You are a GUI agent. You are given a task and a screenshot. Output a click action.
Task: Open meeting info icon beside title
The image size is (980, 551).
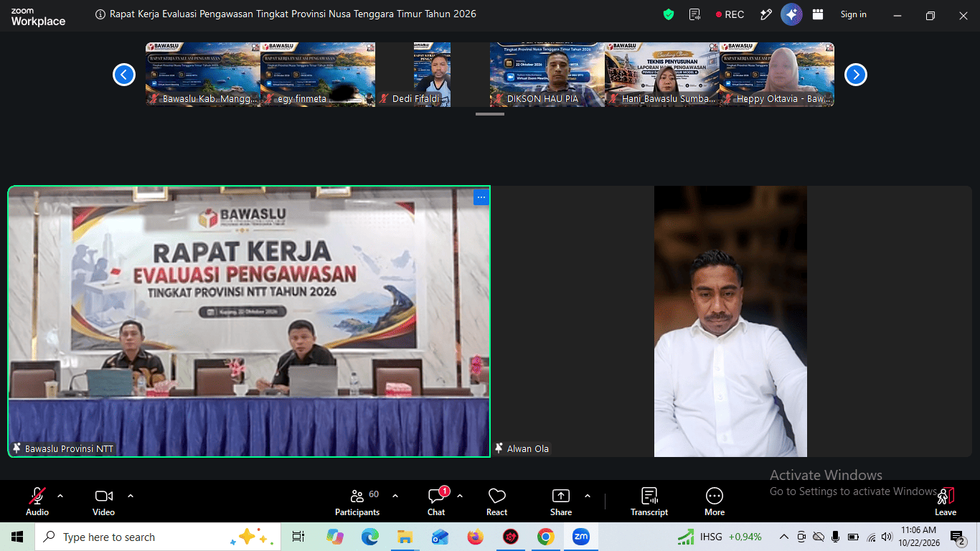tap(100, 14)
